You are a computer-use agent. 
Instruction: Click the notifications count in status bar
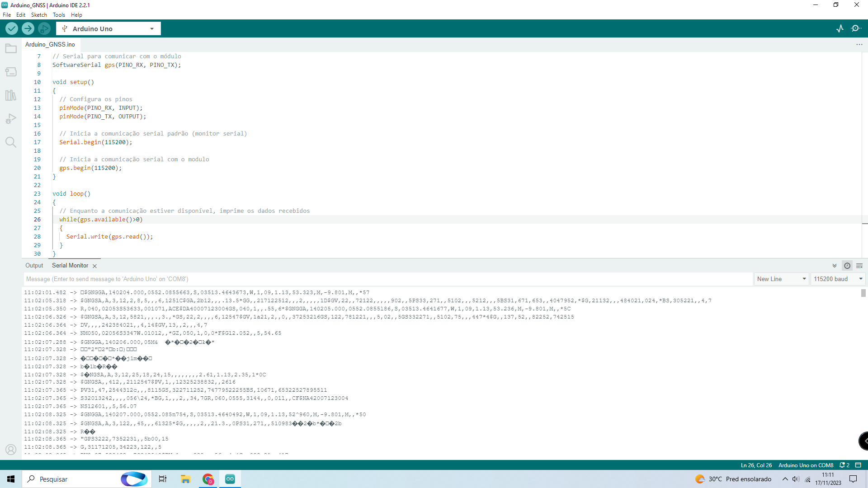(844, 465)
